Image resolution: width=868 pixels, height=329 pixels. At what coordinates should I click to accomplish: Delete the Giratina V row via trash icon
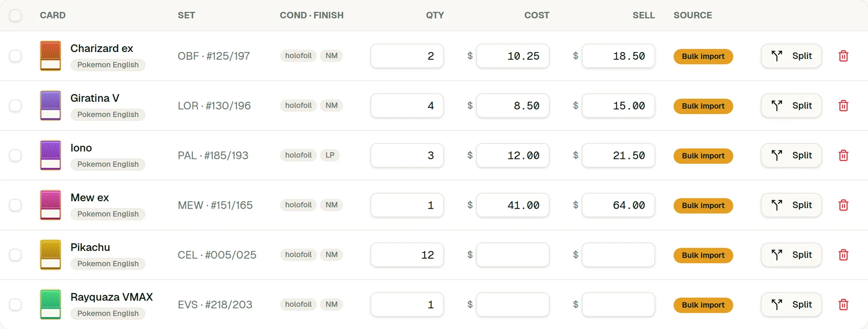coord(843,105)
